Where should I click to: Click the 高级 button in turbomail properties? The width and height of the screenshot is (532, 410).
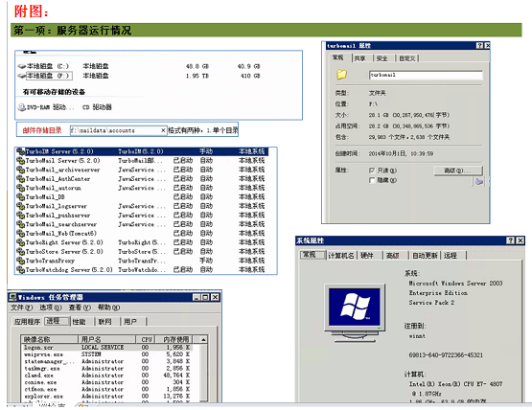coord(458,171)
